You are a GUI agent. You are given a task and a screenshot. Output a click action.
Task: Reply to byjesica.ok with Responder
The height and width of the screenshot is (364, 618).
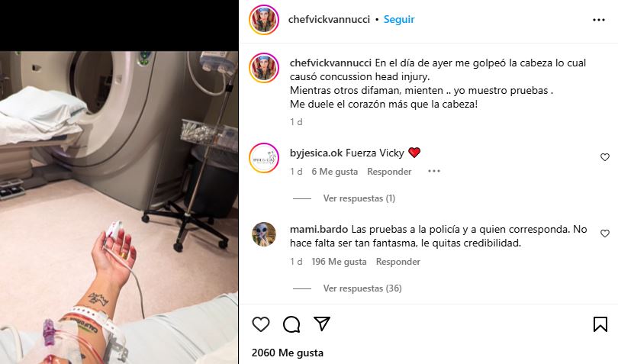coord(389,172)
